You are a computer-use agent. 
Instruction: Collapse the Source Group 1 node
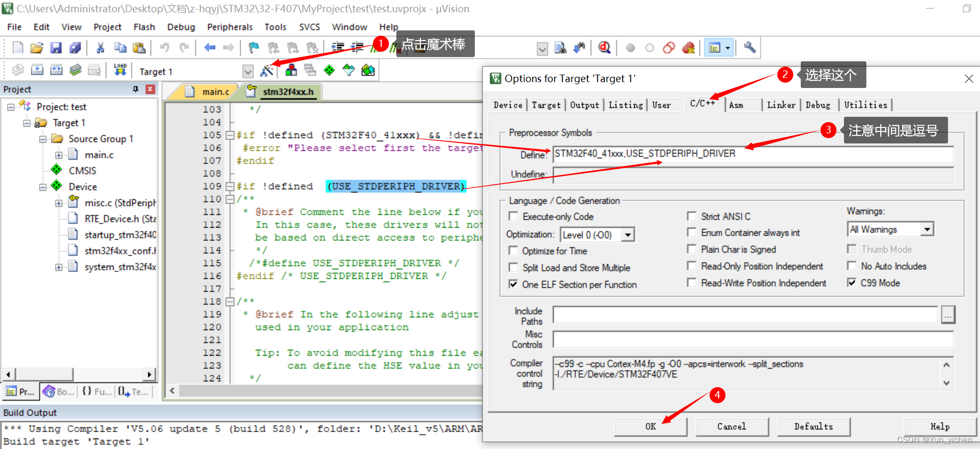pyautogui.click(x=43, y=139)
